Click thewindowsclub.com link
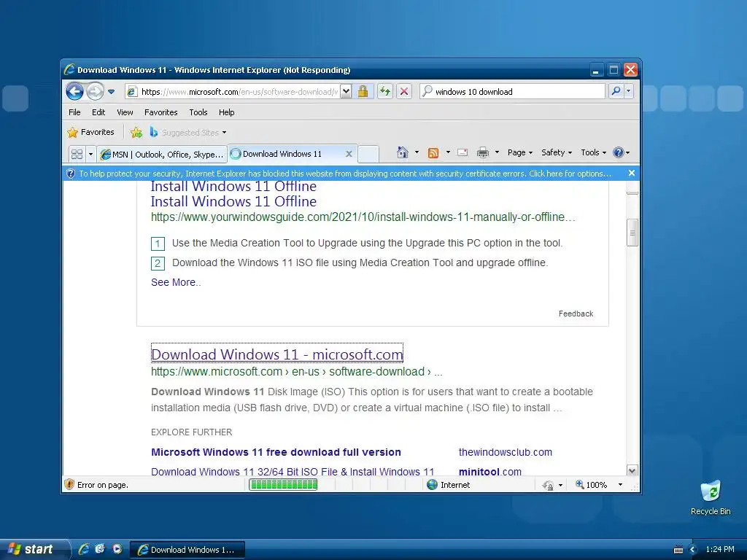747x560 pixels. [505, 452]
